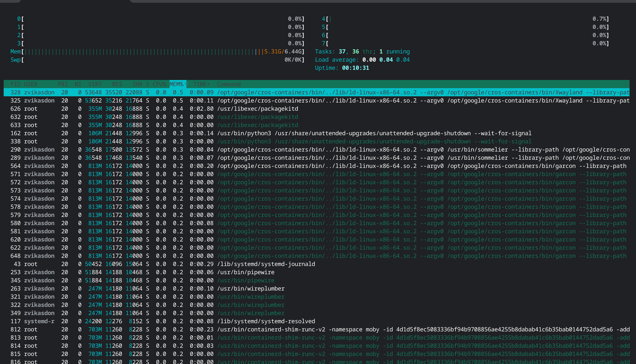Click the memory value 5.31G/6.44G
The image size is (636, 364).
283,52
